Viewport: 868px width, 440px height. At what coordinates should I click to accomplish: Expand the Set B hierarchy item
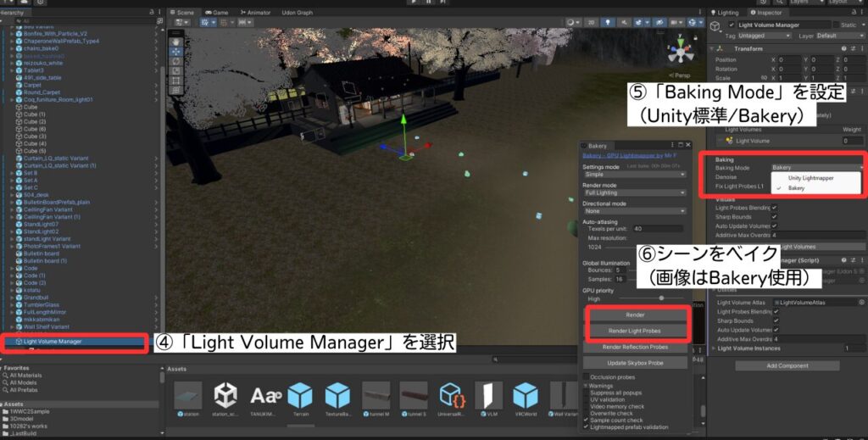point(12,173)
